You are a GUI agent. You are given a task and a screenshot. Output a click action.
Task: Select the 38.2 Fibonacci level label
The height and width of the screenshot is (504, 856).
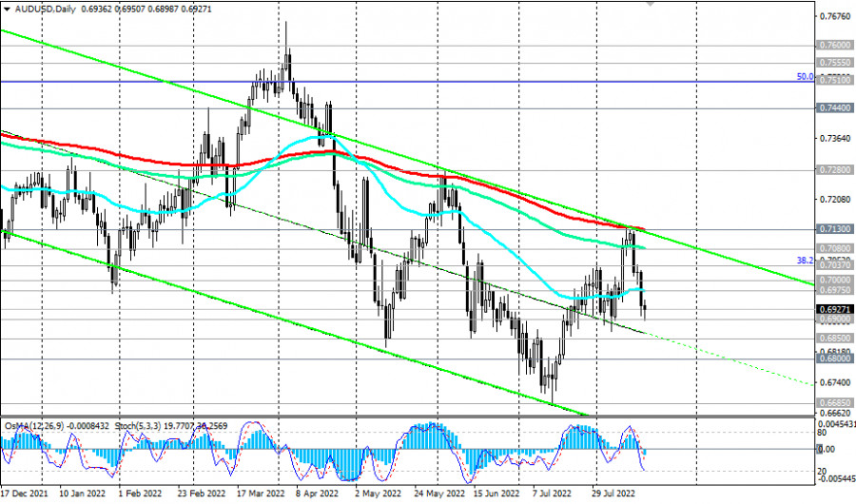(x=804, y=259)
